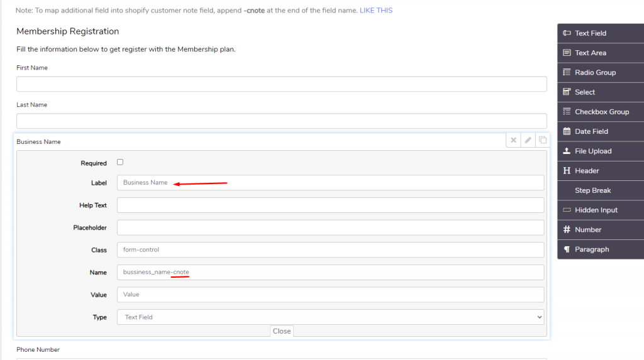This screenshot has width=644, height=360.
Task: Add a Text Area element
Action: (601, 53)
